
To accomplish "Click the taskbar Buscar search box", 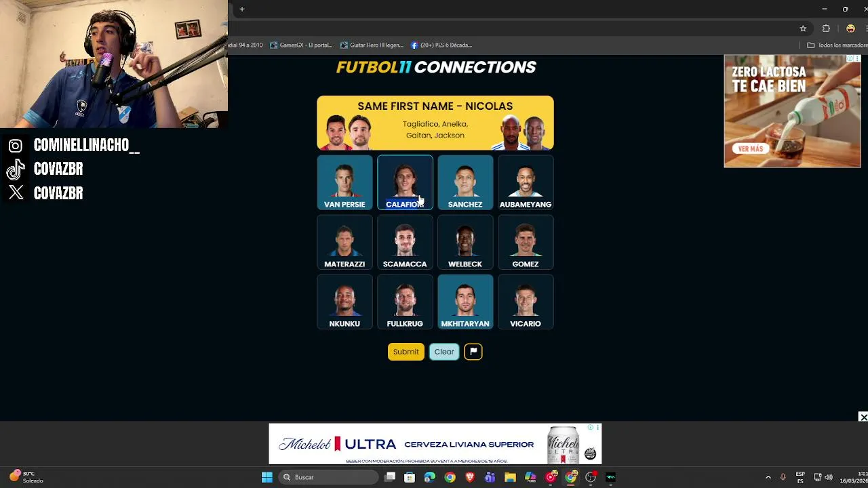I will click(x=329, y=477).
